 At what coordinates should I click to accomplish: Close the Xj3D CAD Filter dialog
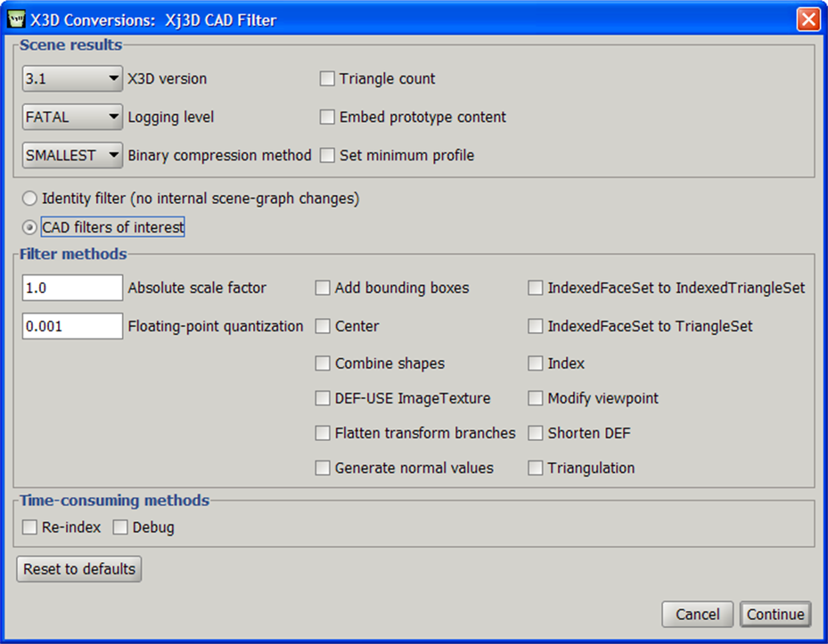[808, 20]
